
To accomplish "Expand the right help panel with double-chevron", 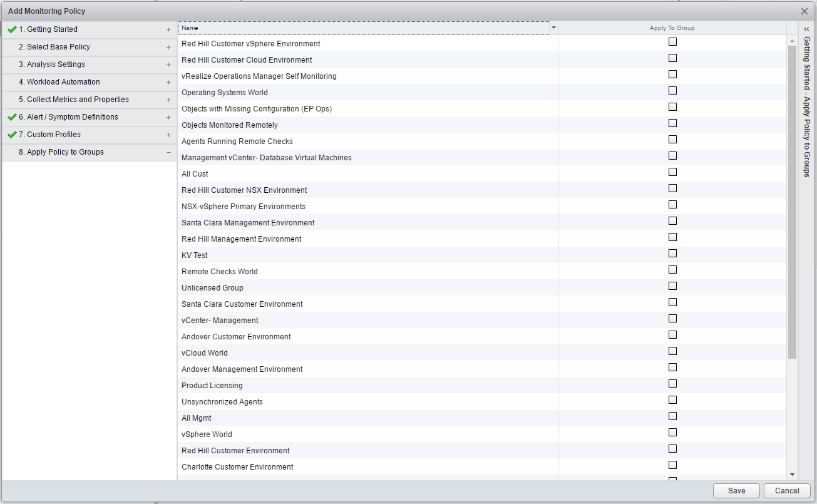I will (806, 29).
